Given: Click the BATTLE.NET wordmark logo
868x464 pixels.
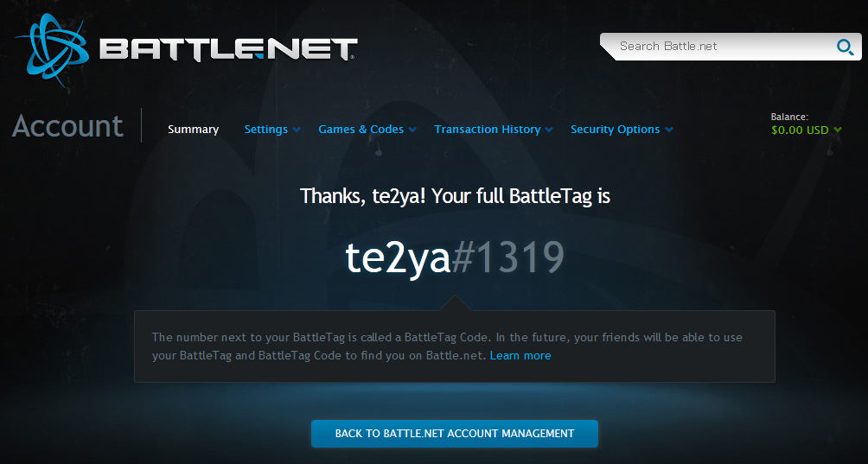Looking at the screenshot, I should click(x=228, y=48).
